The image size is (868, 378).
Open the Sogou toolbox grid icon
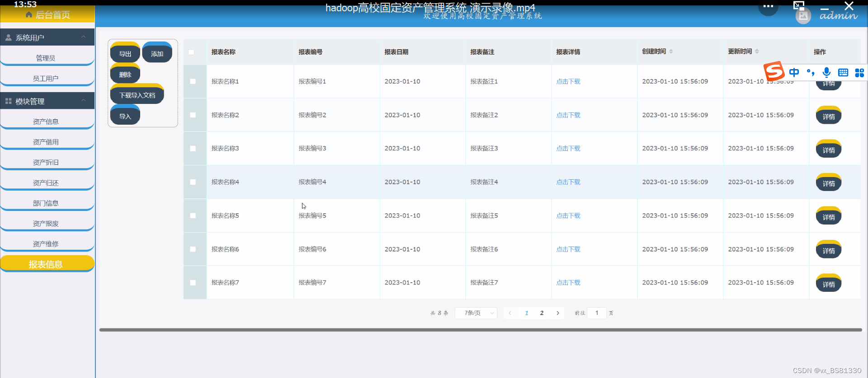tap(859, 72)
